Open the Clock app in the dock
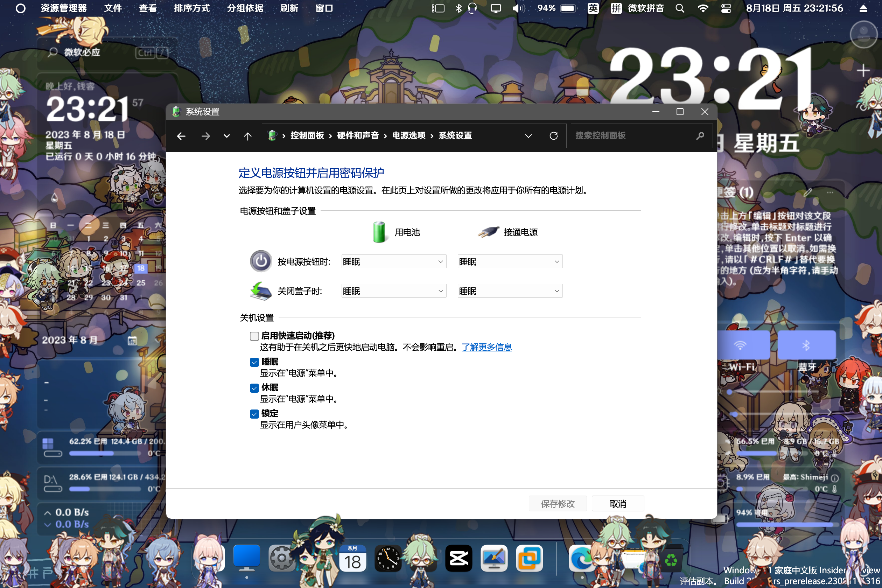 pyautogui.click(x=388, y=558)
